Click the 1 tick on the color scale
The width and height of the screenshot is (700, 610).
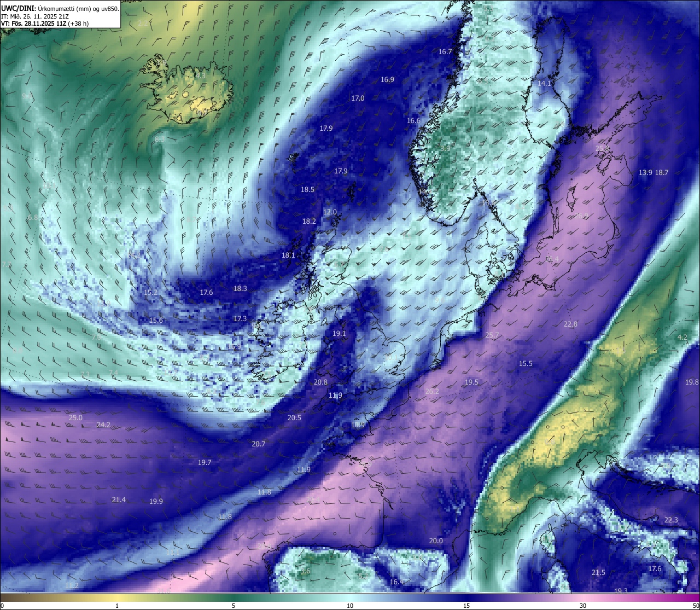117,606
